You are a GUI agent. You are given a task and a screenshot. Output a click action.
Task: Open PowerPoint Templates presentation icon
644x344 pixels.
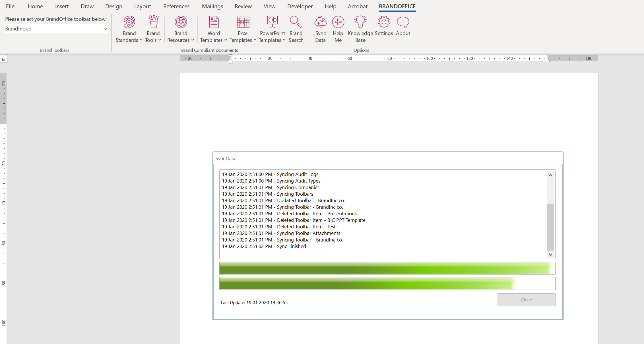[x=272, y=22]
